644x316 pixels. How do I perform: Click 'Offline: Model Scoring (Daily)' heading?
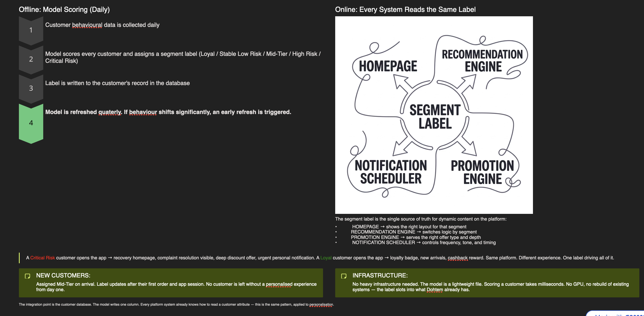64,10
